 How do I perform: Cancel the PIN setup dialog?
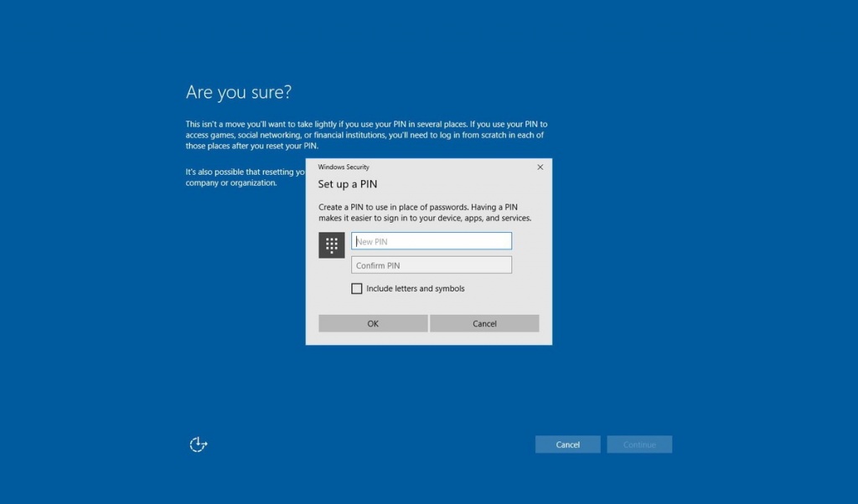[x=484, y=323]
